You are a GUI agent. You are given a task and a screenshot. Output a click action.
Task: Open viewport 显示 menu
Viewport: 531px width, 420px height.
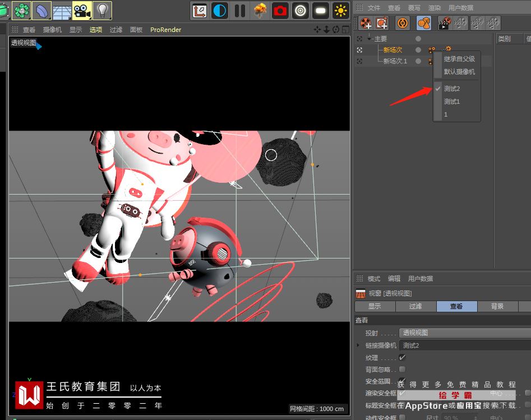click(x=76, y=30)
